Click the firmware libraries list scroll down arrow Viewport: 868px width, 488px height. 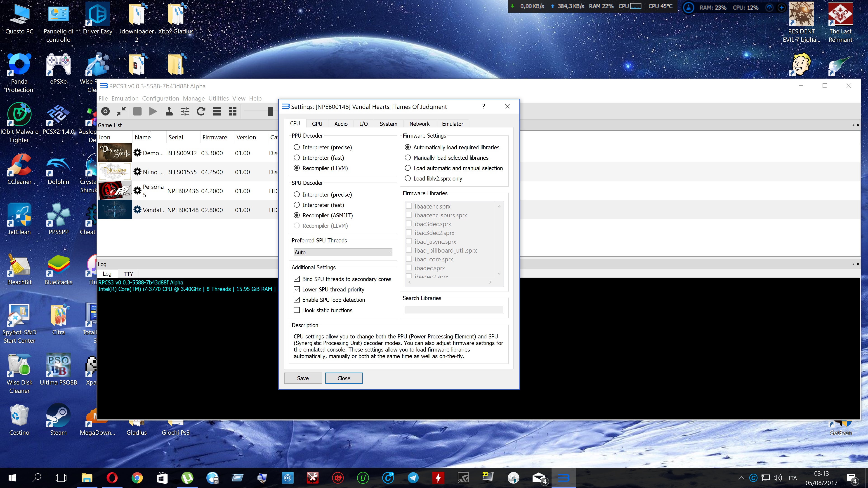pyautogui.click(x=499, y=273)
